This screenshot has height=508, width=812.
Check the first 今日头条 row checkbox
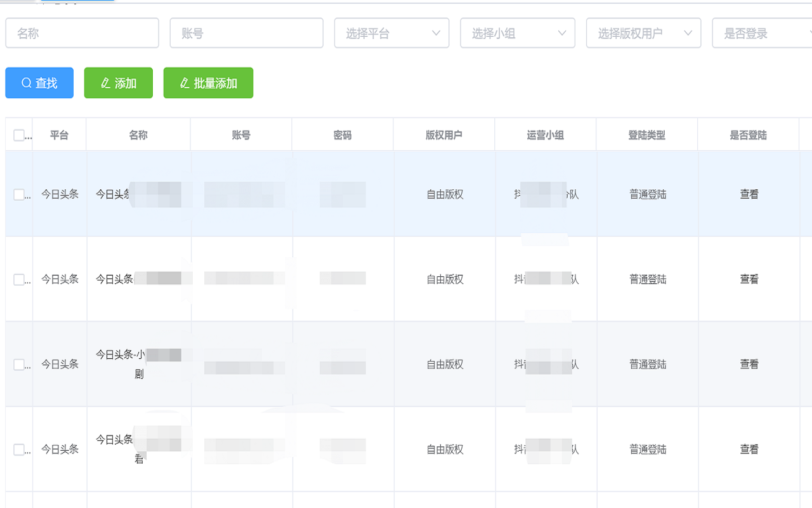18,194
